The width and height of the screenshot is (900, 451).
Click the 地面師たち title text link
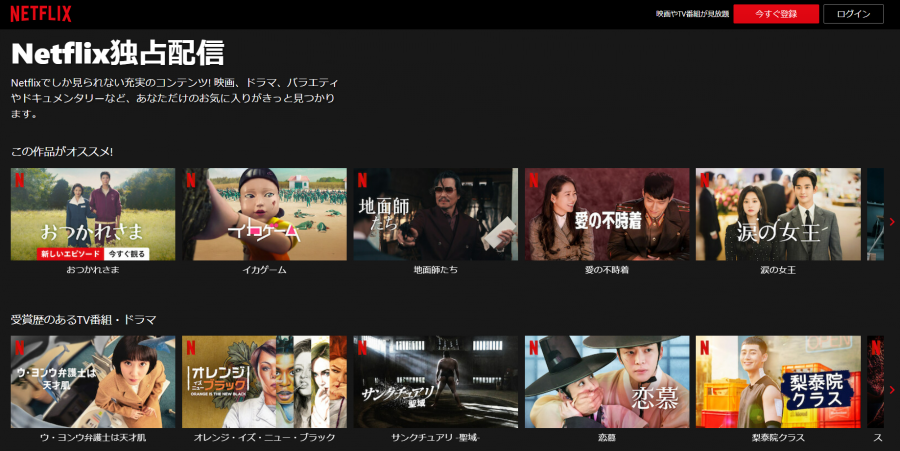point(436,270)
